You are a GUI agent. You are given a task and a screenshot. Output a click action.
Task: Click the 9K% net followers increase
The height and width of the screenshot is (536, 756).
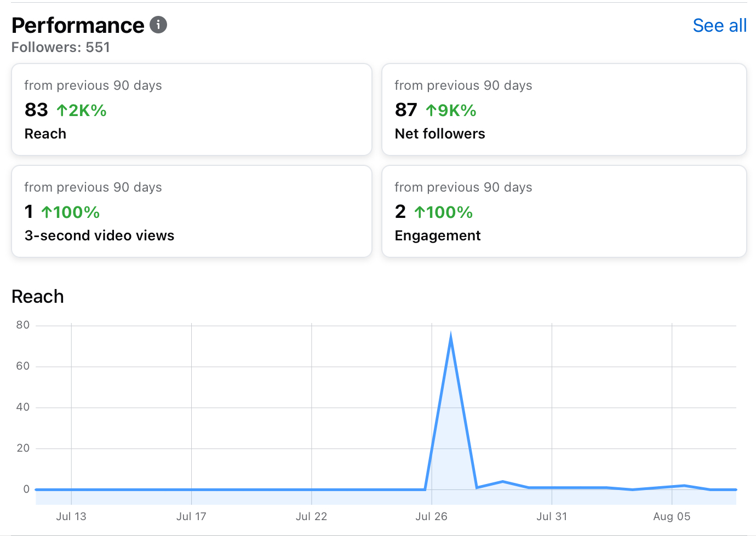tap(451, 111)
